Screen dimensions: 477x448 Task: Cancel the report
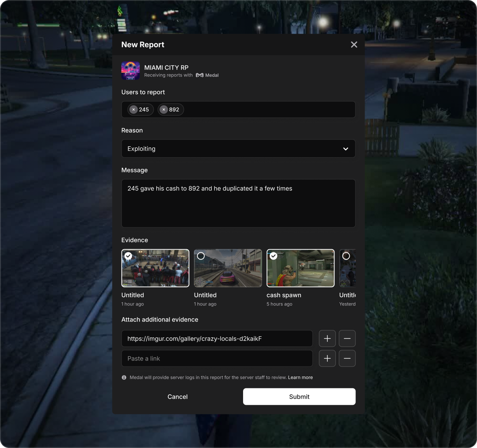click(177, 397)
